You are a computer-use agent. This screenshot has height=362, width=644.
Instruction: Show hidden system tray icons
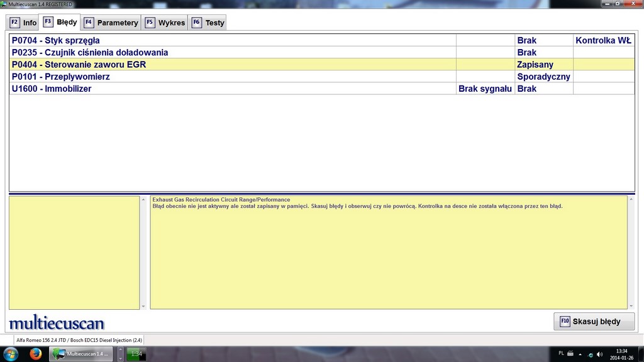coord(580,354)
